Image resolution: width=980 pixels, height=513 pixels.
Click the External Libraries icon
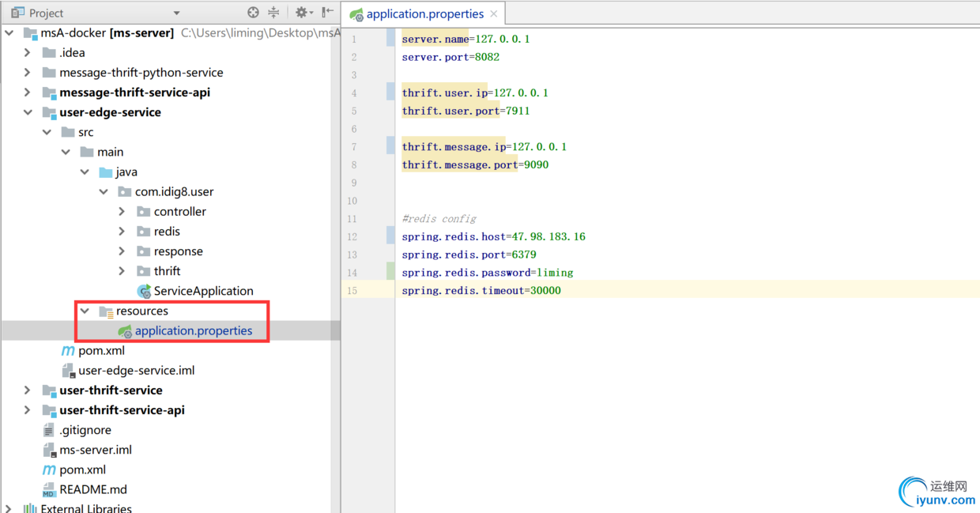30,508
